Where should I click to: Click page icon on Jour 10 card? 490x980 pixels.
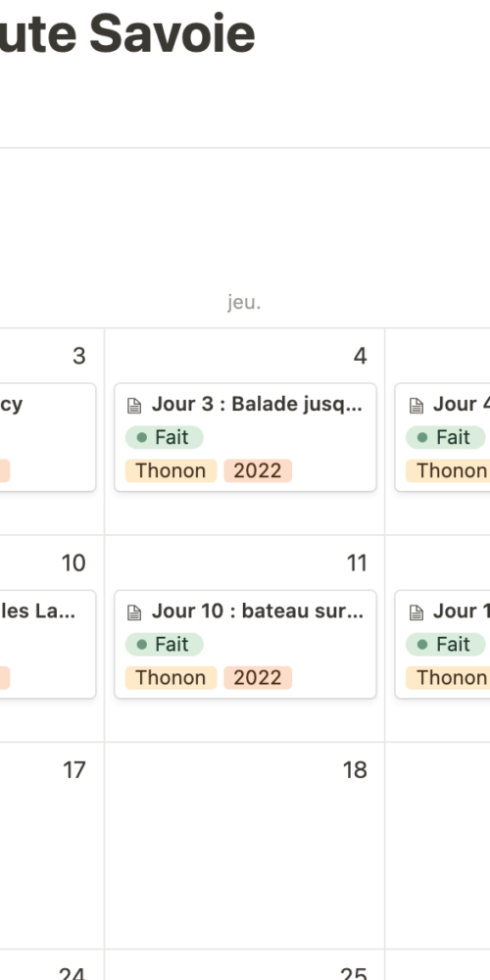134,612
